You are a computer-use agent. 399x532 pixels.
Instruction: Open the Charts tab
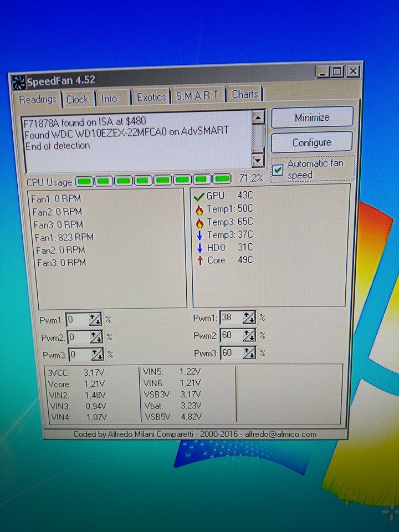245,94
